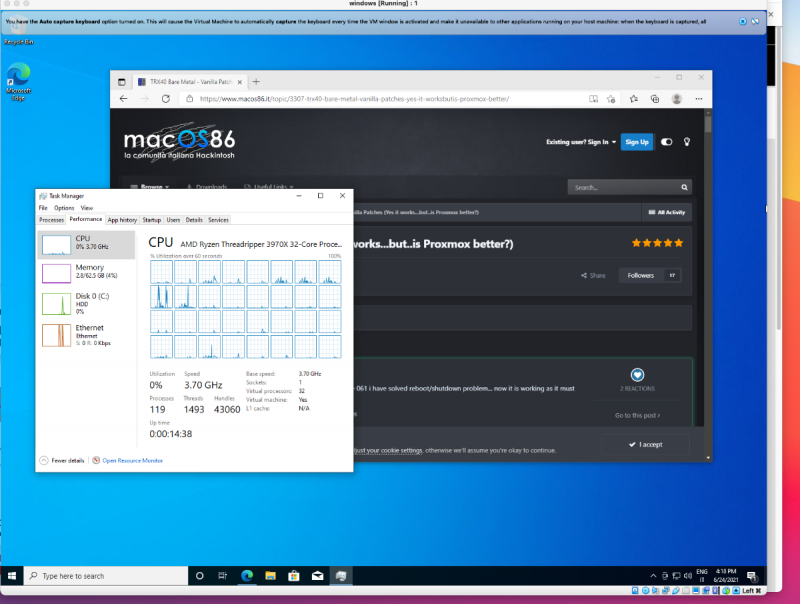The image size is (800, 604).
Task: Enter immersive reader in Edge
Action: point(593,99)
